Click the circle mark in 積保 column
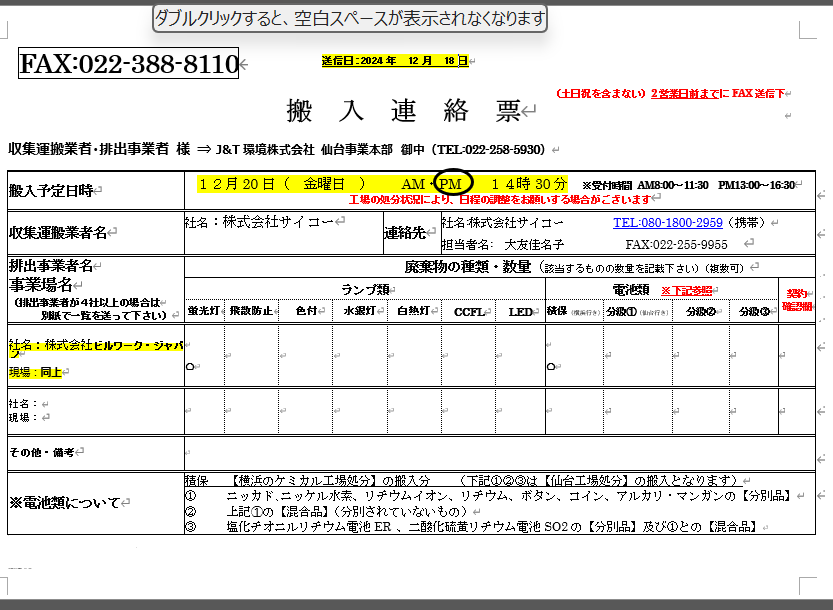 click(551, 367)
